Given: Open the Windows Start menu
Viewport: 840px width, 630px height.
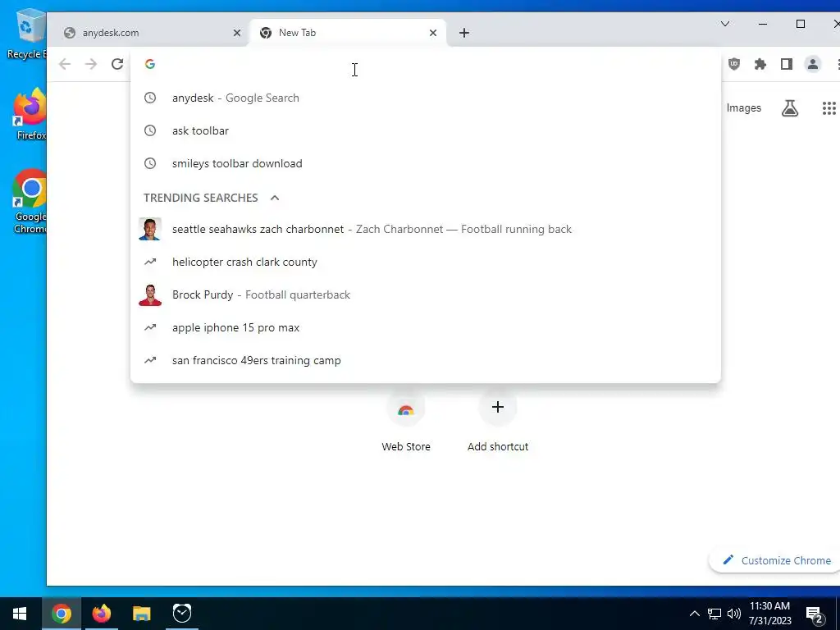Looking at the screenshot, I should tap(20, 614).
